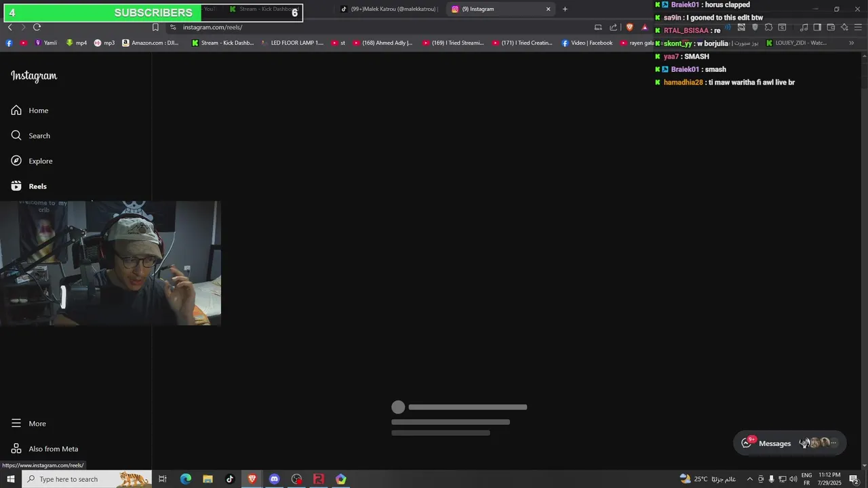Viewport: 868px width, 488px height.
Task: Toggle the browser sidebar panel icon
Action: [817, 27]
